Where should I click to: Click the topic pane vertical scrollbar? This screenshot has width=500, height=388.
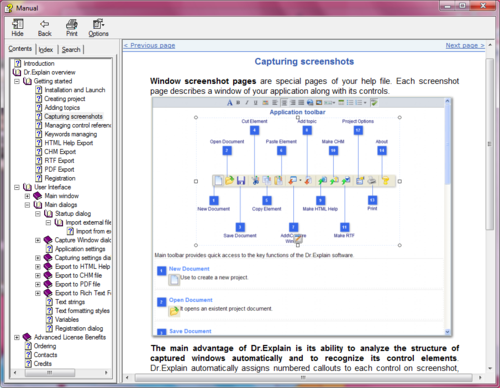tap(489, 144)
